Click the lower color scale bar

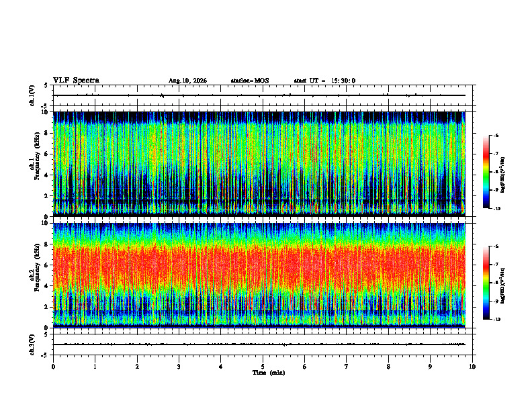click(486, 283)
